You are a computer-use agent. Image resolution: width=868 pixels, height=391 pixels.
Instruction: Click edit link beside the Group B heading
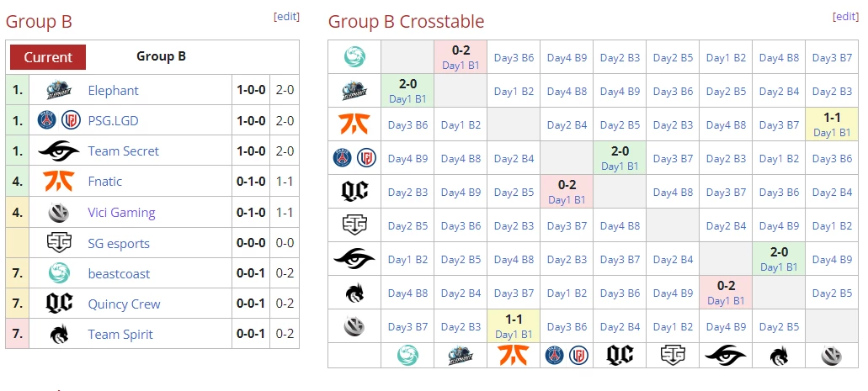tap(286, 16)
